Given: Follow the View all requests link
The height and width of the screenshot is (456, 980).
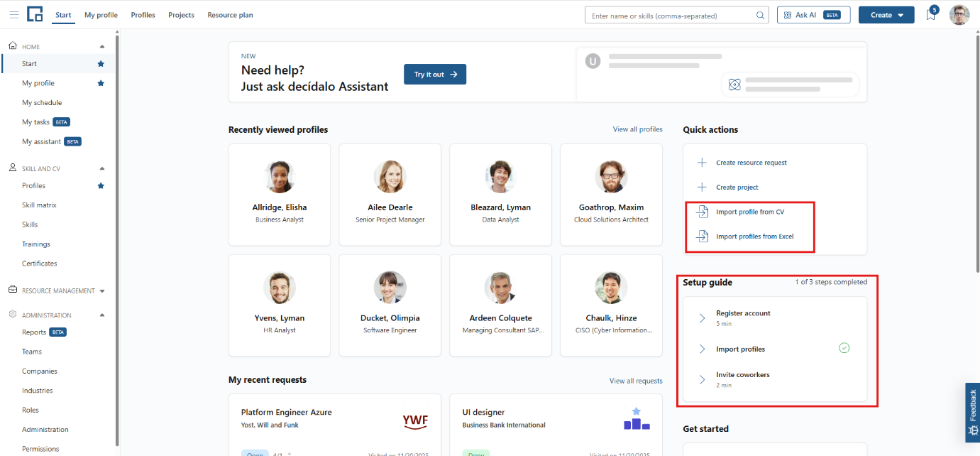Looking at the screenshot, I should 636,381.
